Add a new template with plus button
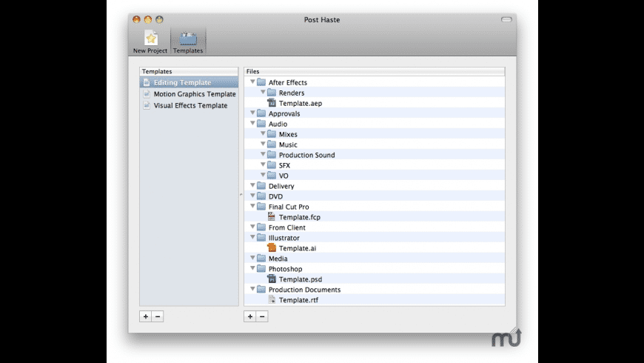 [145, 316]
